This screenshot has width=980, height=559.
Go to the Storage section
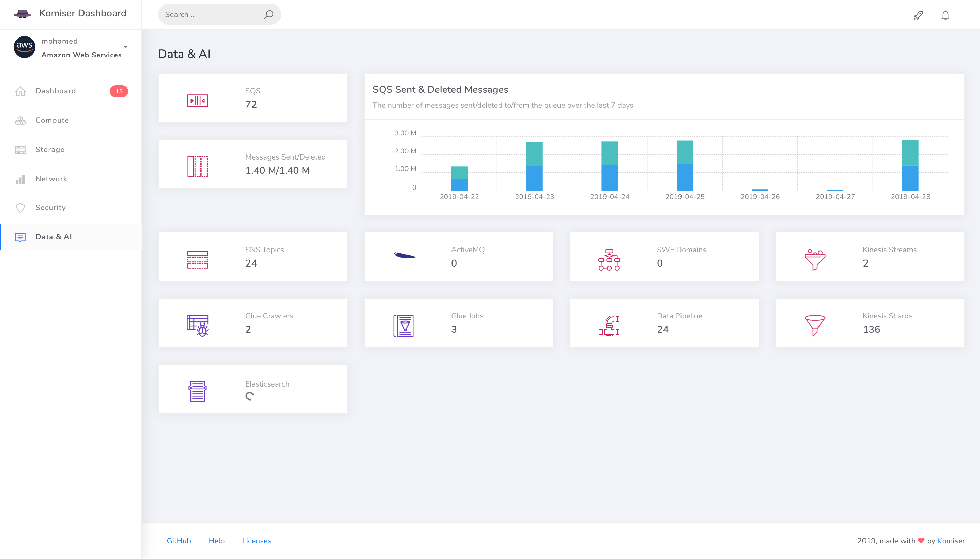[50, 149]
